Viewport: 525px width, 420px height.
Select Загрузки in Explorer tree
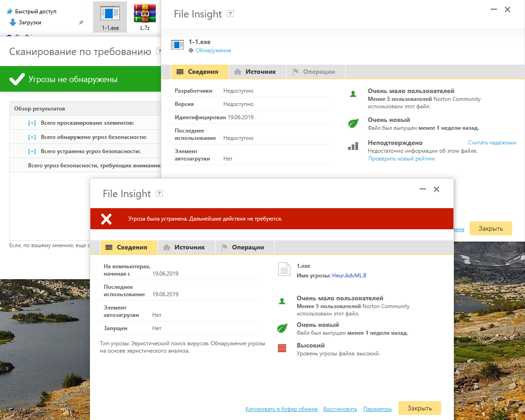30,22
